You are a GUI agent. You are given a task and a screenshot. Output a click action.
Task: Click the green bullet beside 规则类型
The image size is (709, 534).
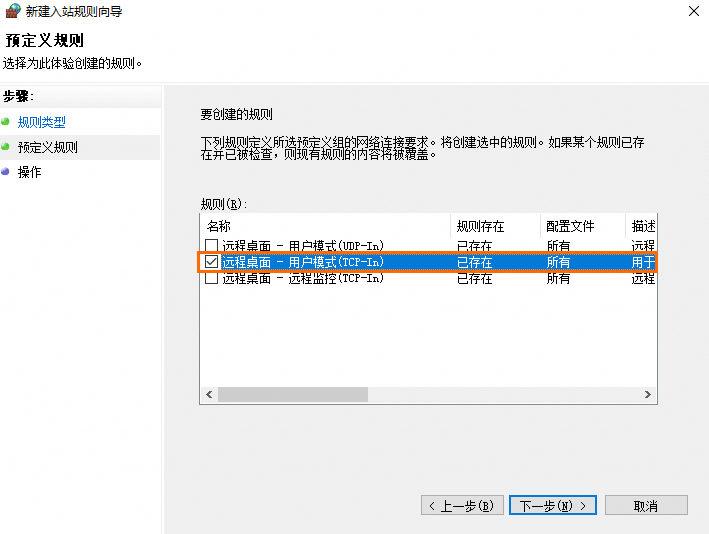(6, 122)
